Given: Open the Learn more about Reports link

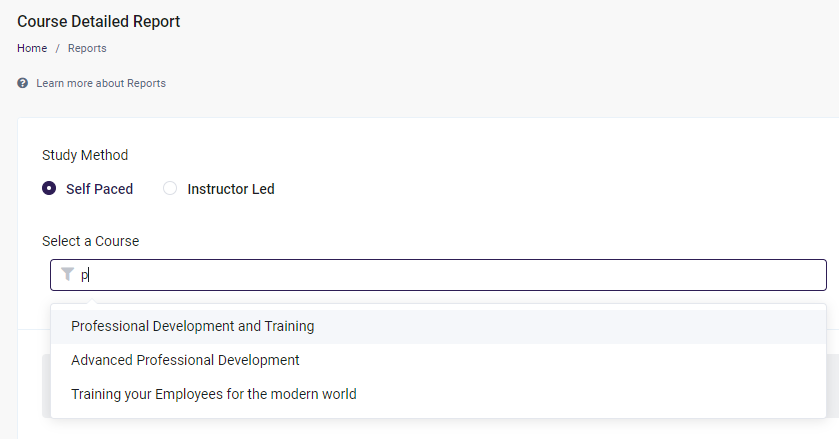Looking at the screenshot, I should tap(101, 83).
